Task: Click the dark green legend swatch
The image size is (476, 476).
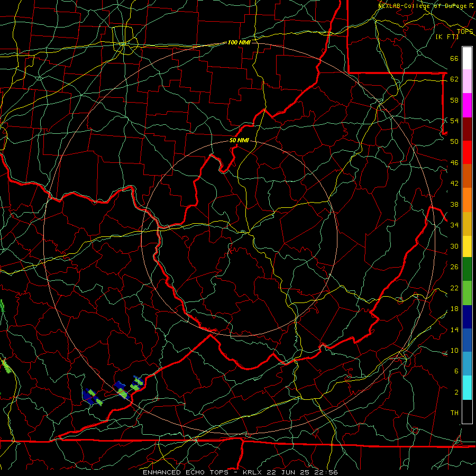Action: pos(467,269)
